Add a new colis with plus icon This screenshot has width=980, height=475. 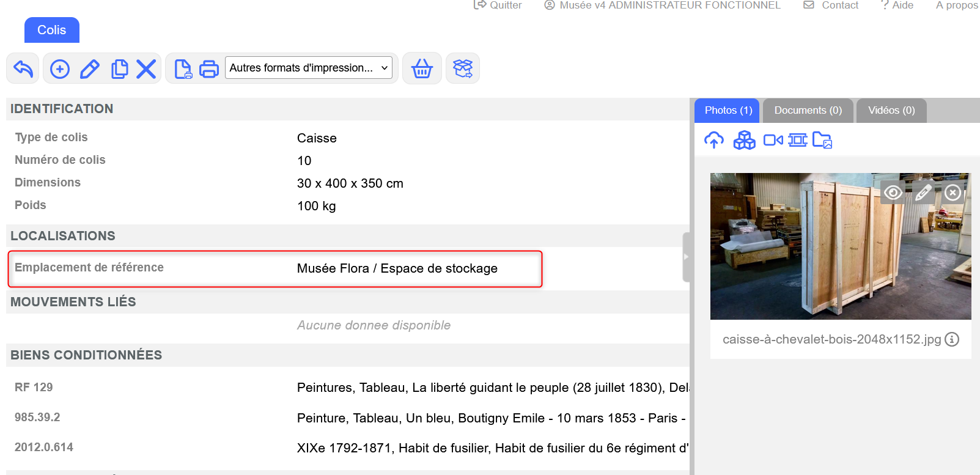tap(59, 69)
